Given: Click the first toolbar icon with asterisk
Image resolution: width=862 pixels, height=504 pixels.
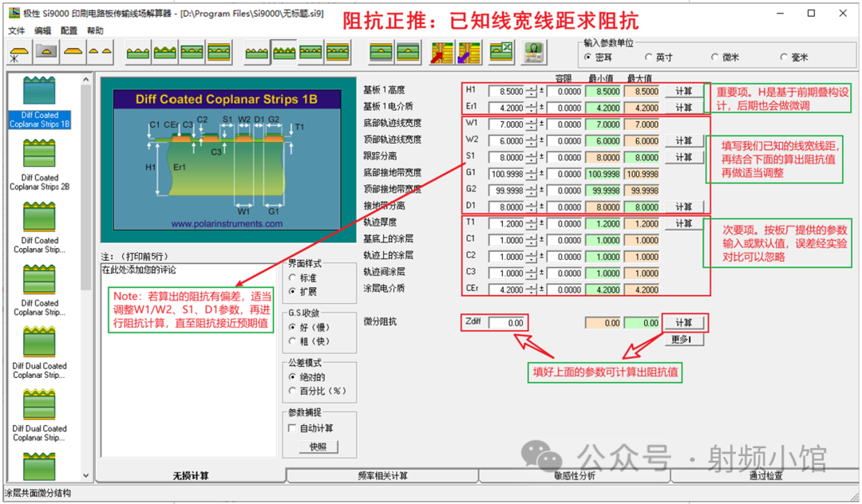Looking at the screenshot, I should 18,53.
